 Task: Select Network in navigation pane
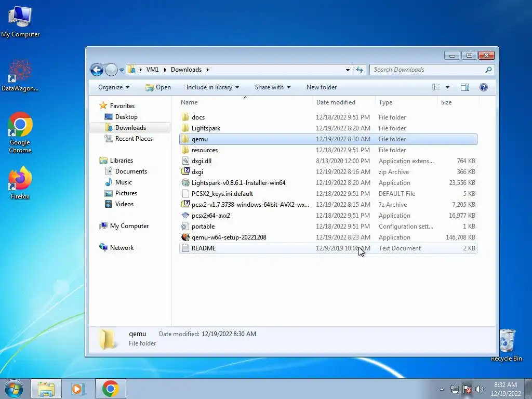coord(116,248)
